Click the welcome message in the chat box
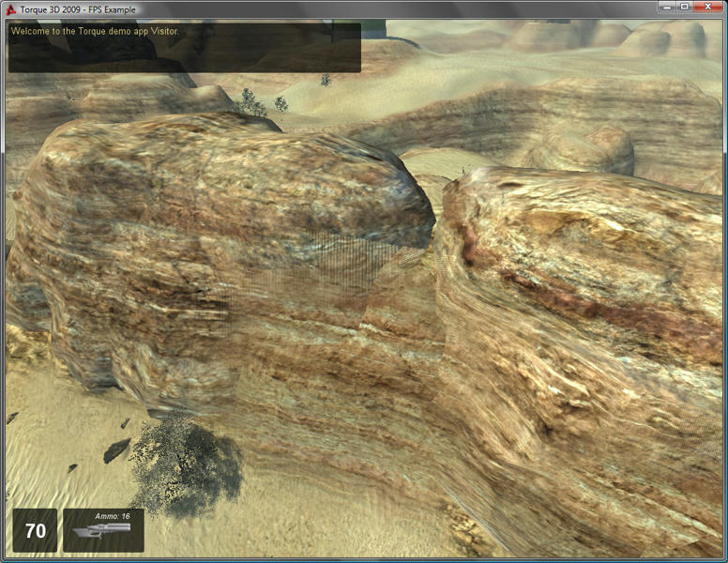The width and height of the screenshot is (728, 563). point(94,31)
